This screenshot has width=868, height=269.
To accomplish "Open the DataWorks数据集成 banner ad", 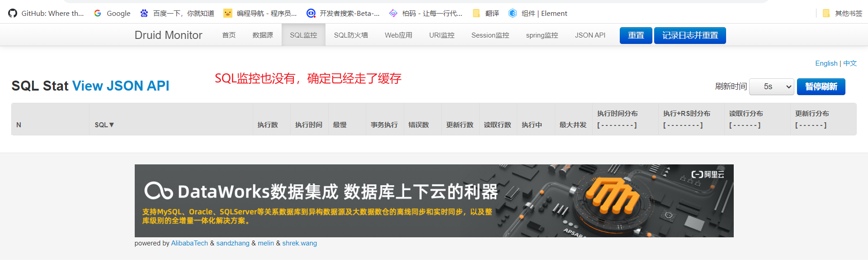I will (434, 201).
